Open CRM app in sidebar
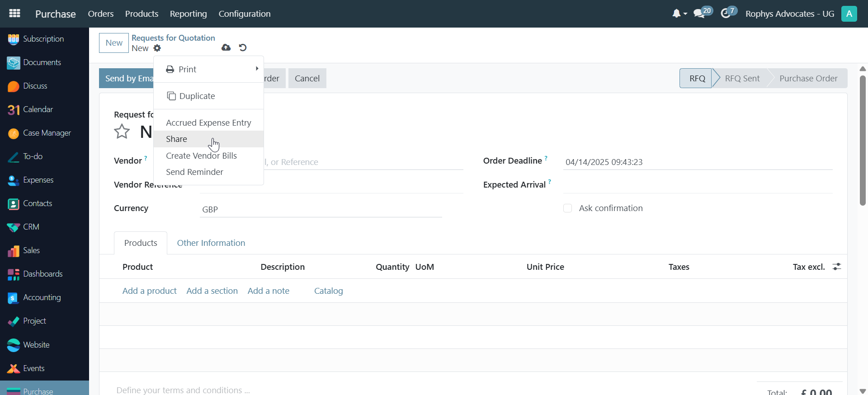 click(x=44, y=227)
